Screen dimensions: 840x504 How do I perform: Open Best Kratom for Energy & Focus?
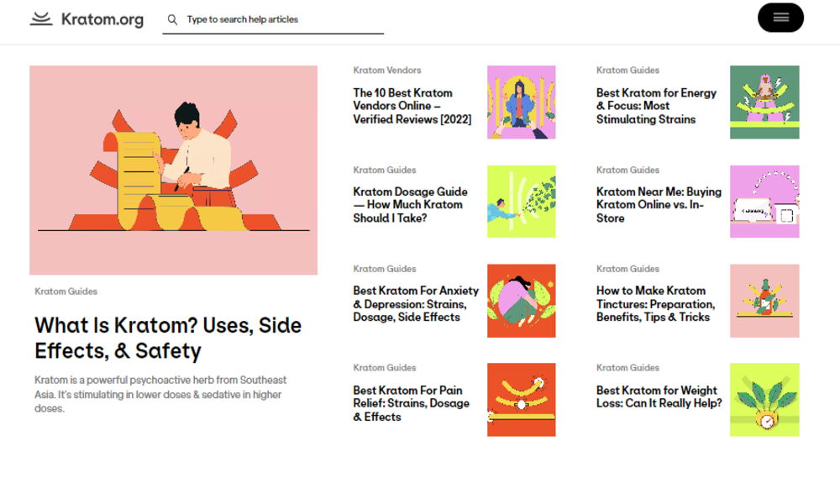(656, 106)
